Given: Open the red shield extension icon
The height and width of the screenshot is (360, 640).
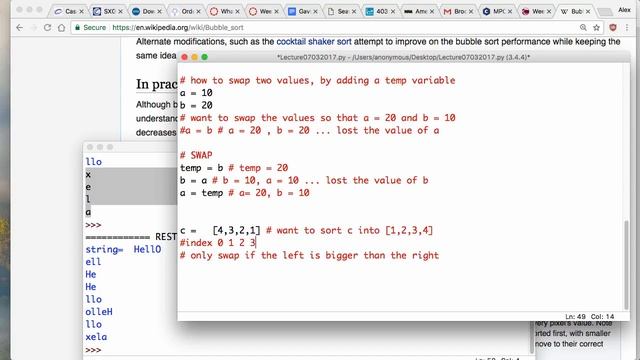Looking at the screenshot, I should pos(613,27).
